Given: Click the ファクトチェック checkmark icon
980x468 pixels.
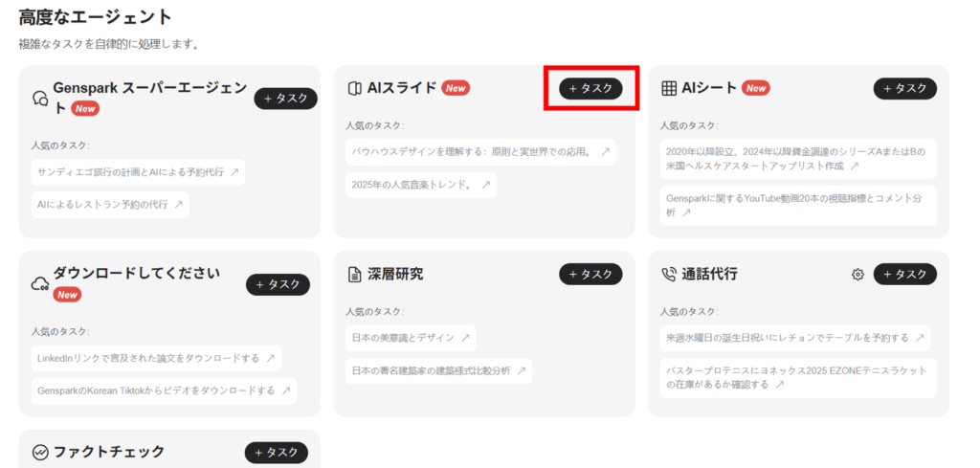Looking at the screenshot, I should click(x=40, y=453).
